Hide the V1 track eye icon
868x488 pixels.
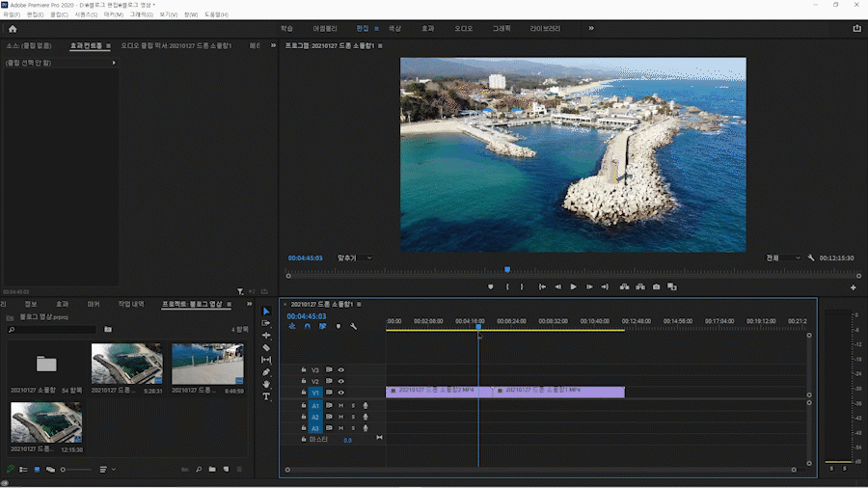[340, 393]
